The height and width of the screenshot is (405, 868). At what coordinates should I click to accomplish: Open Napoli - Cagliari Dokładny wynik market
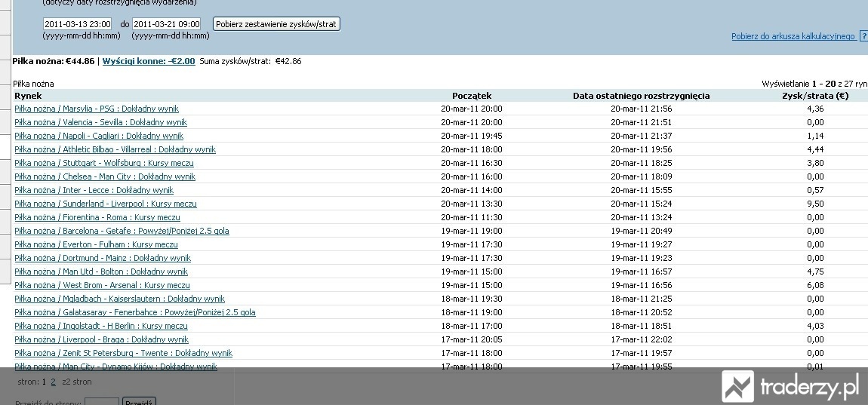pos(99,136)
